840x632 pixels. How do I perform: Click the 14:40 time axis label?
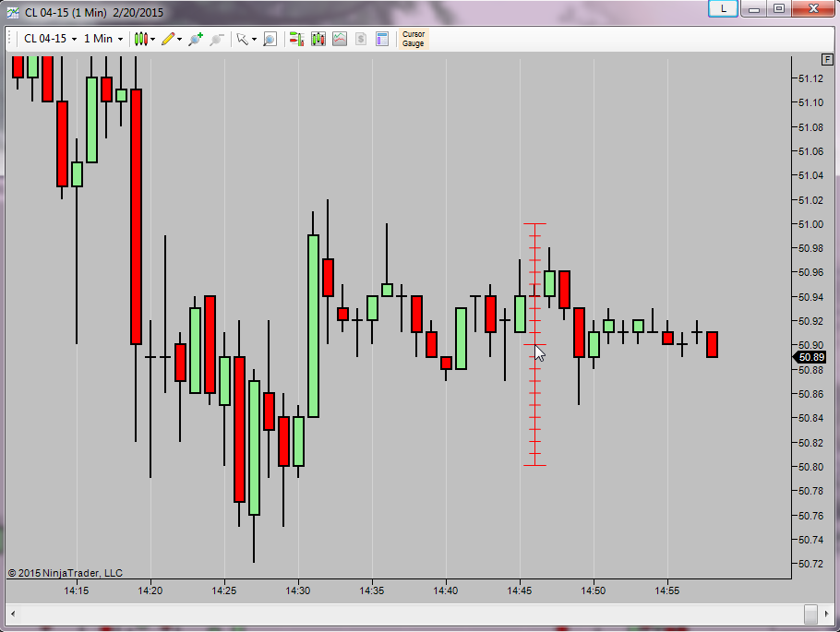point(446,590)
